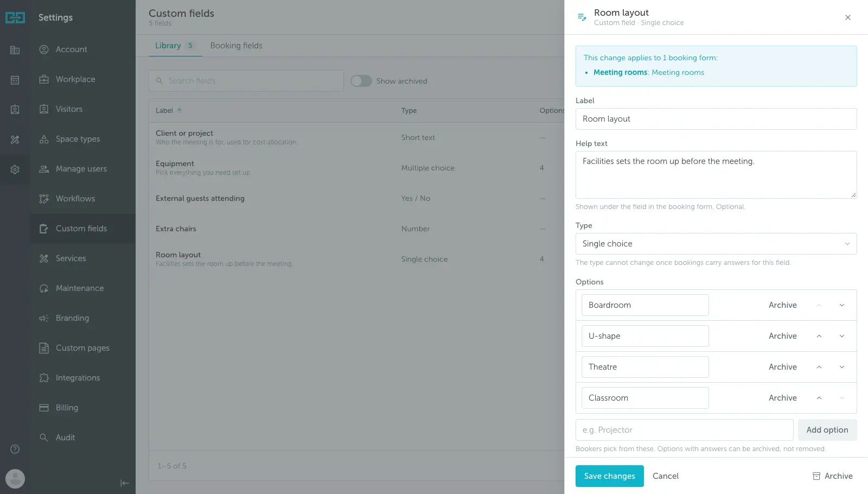Move Boardroom option down
Viewport: 868px width, 494px height.
click(842, 305)
